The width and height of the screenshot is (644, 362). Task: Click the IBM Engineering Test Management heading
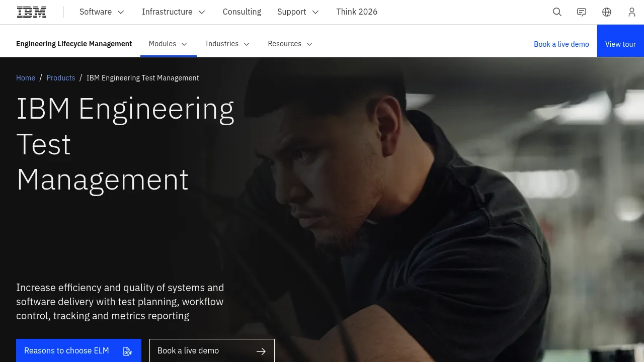[125, 144]
